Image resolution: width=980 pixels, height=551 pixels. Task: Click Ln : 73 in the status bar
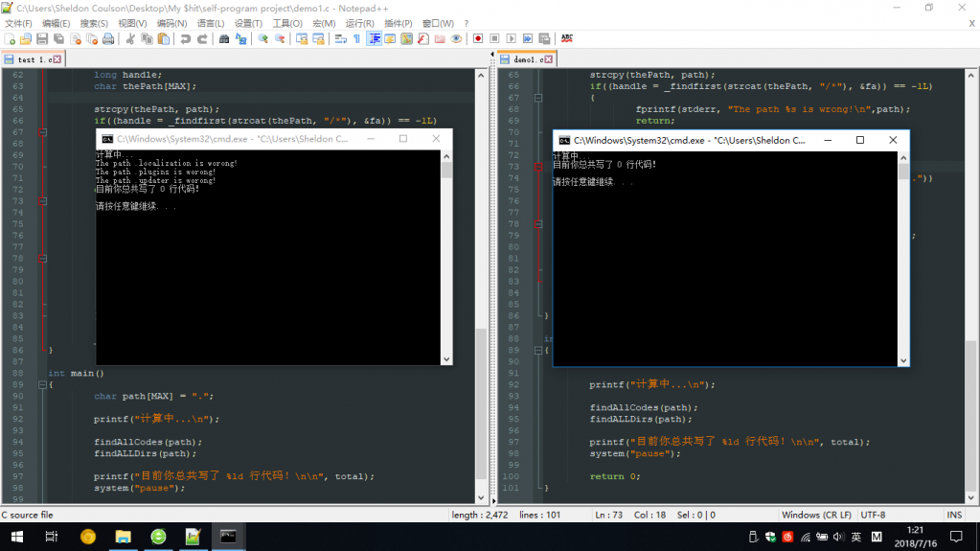coord(608,515)
